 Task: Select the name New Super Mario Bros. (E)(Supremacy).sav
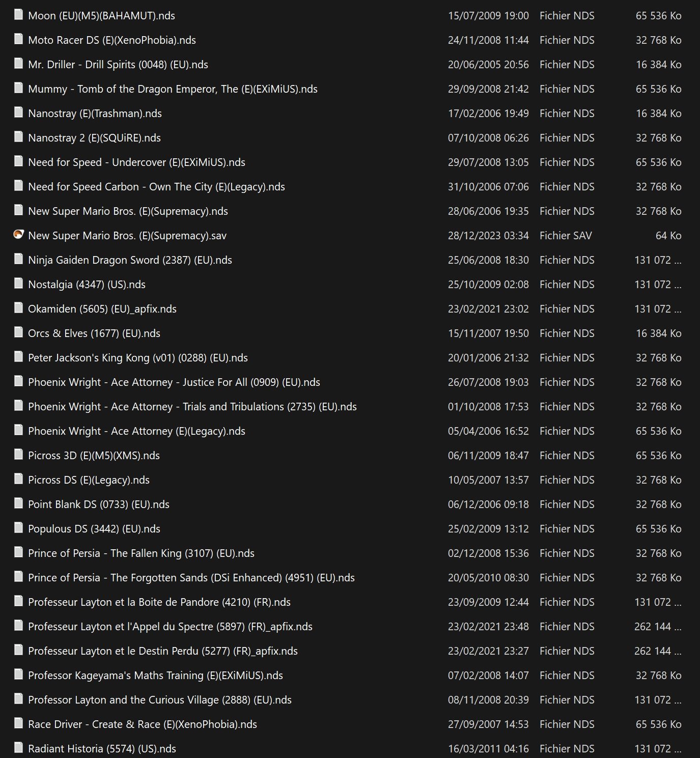pos(127,236)
